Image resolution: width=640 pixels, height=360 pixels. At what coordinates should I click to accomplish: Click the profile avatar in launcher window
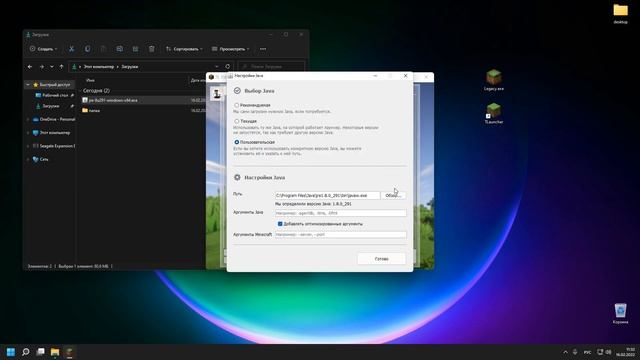click(217, 94)
